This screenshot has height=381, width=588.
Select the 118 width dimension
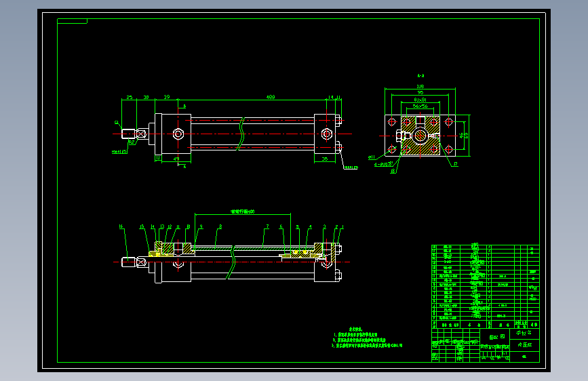tap(420, 86)
